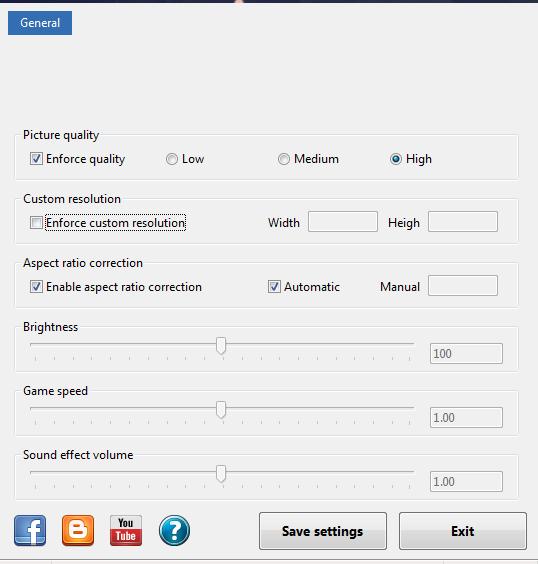Enable Enforce custom resolution checkbox
The image size is (538, 564).
(x=36, y=223)
